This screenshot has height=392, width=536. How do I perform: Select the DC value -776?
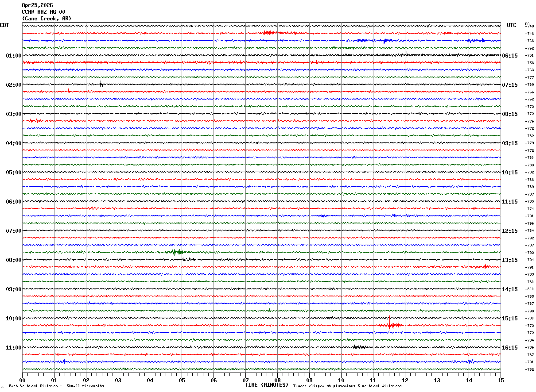tap(529, 121)
